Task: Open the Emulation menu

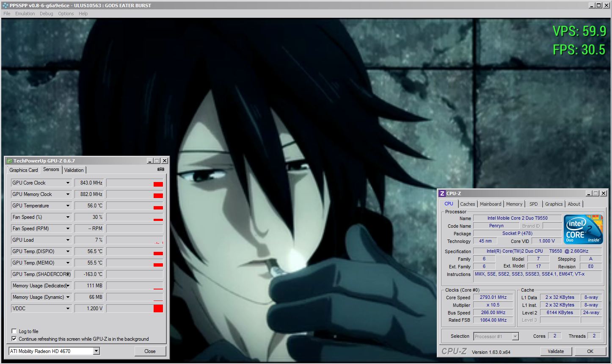Action: 25,14
